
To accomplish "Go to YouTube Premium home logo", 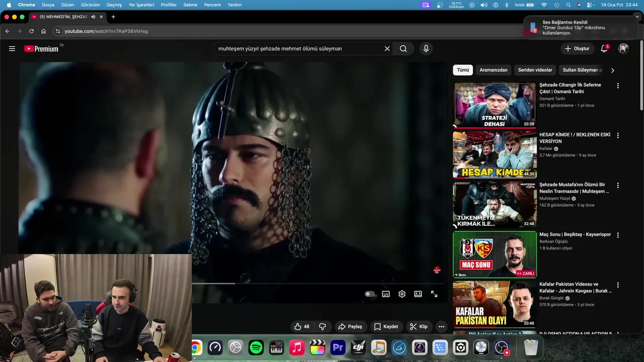I will tap(41, 49).
